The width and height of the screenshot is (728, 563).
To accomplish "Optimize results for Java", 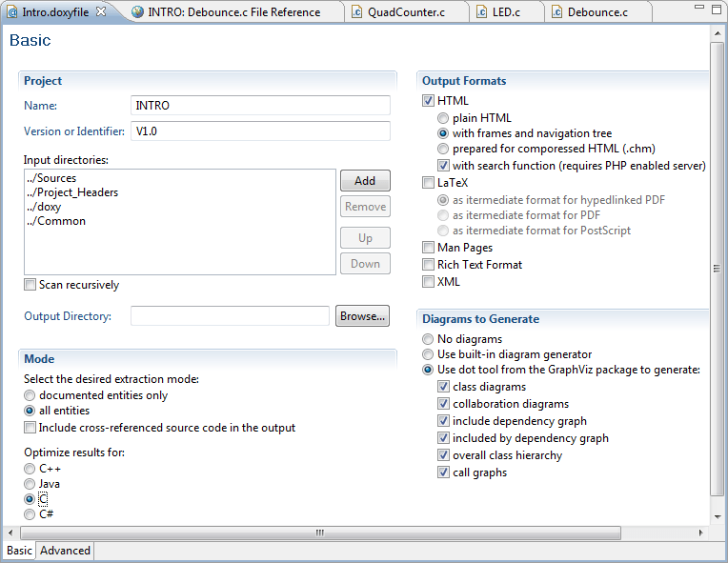I will pyautogui.click(x=30, y=484).
